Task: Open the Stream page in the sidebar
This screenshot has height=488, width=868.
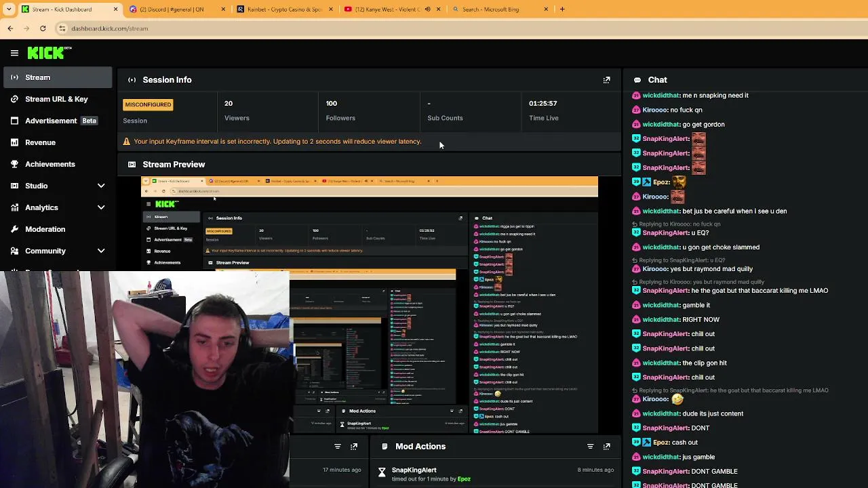Action: coord(56,77)
